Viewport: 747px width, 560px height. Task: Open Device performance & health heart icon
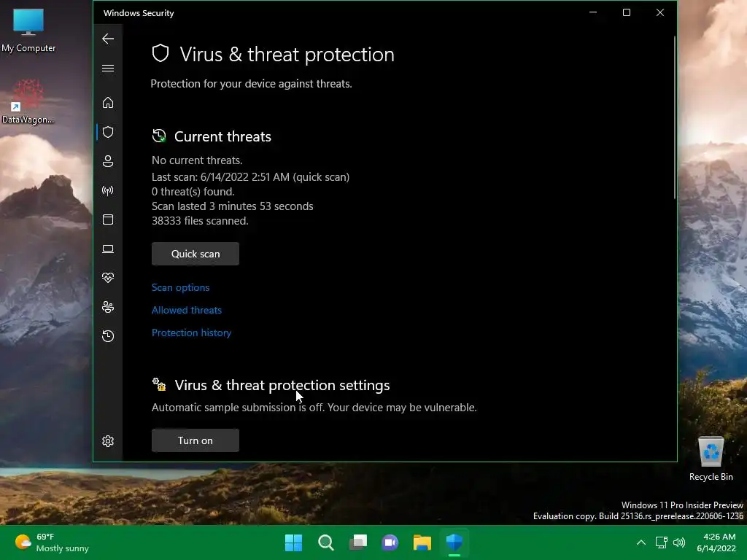coord(108,278)
